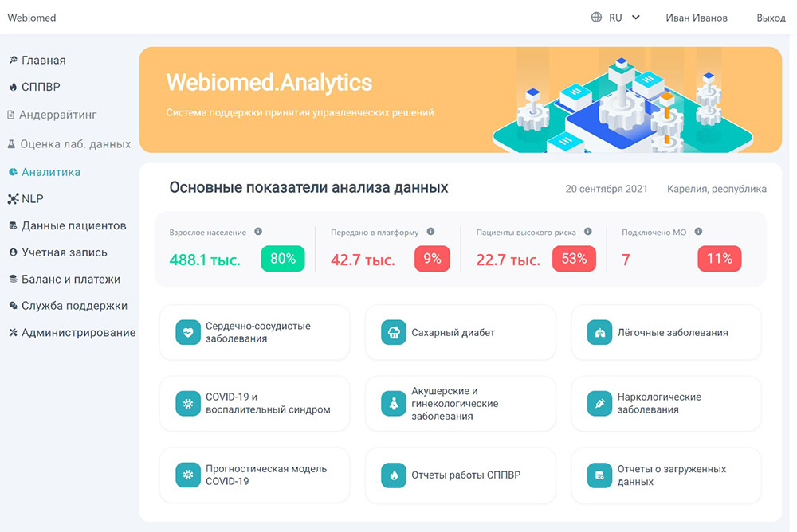
Task: Click the user icon beside Учетная запись
Action: 14,252
